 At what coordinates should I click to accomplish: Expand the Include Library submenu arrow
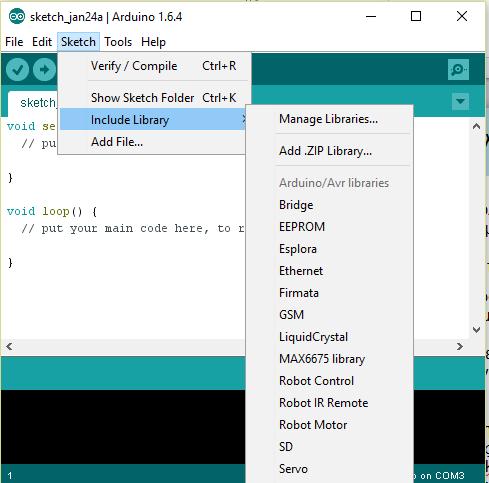244,119
